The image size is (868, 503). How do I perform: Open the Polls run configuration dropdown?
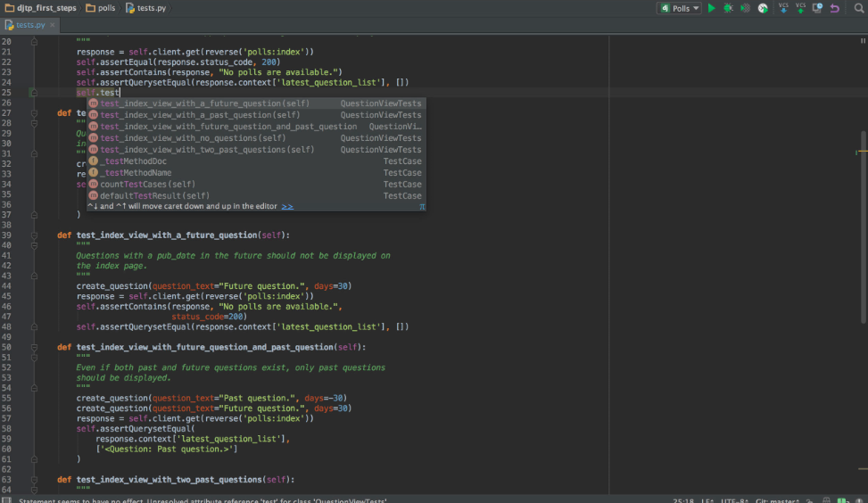click(x=679, y=8)
